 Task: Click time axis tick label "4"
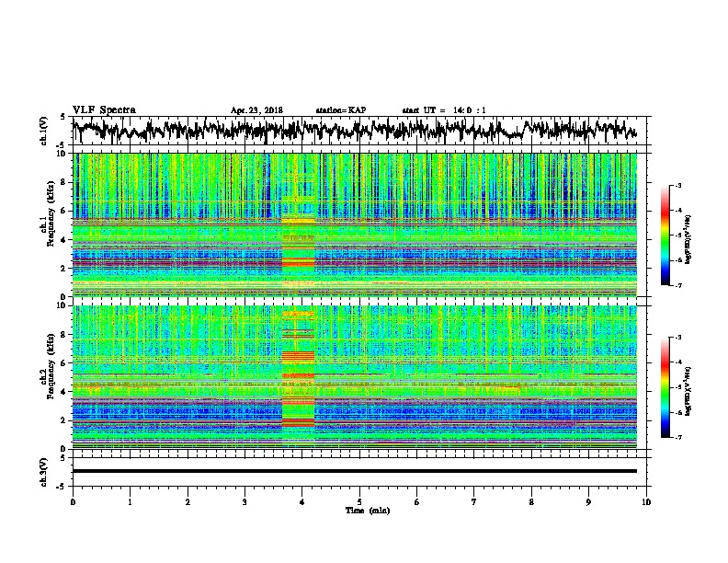[x=302, y=502]
